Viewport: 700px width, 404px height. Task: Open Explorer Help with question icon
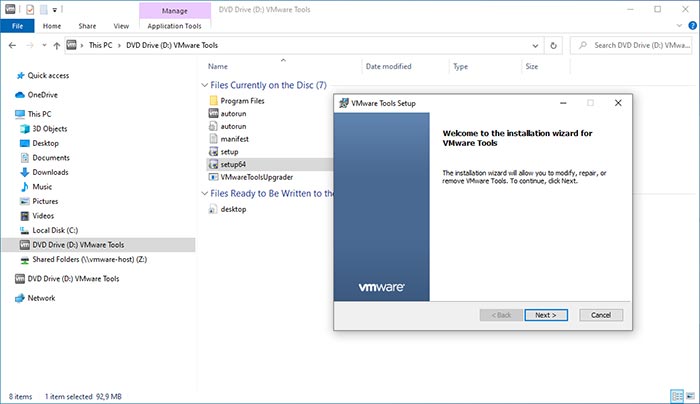point(692,26)
